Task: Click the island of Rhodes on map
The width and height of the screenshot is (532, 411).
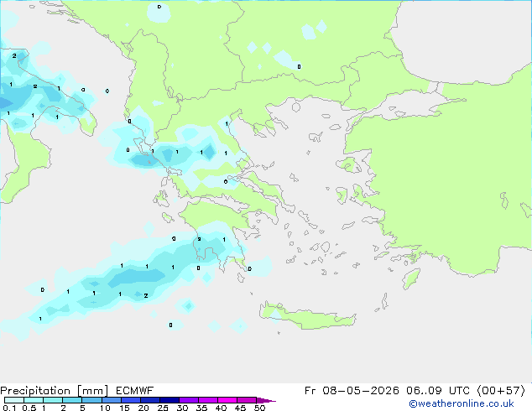Action: tap(411, 278)
